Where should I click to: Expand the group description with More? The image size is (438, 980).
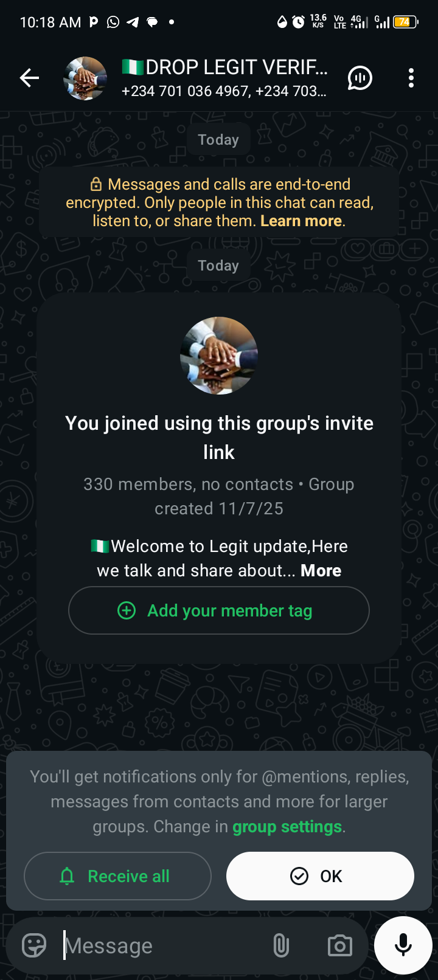pyautogui.click(x=321, y=570)
